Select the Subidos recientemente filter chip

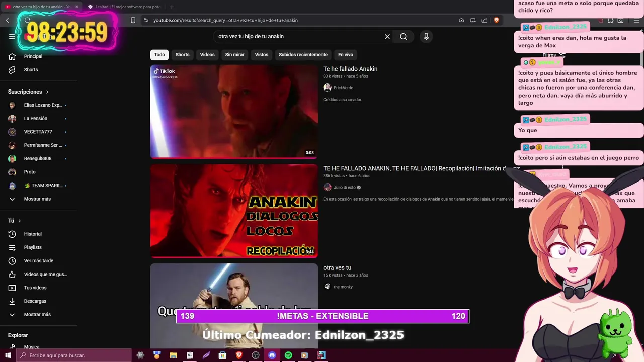click(303, 55)
